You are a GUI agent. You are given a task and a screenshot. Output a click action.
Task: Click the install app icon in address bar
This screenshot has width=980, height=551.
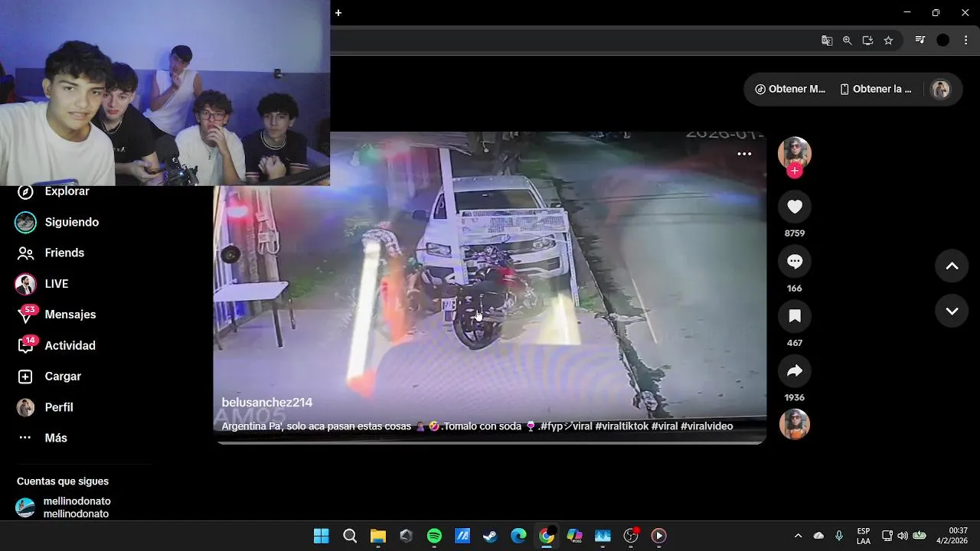click(x=867, y=41)
